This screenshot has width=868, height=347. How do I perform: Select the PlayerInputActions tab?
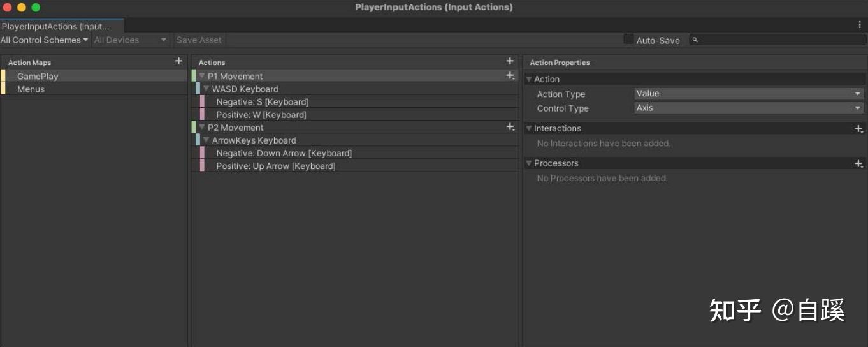point(56,26)
